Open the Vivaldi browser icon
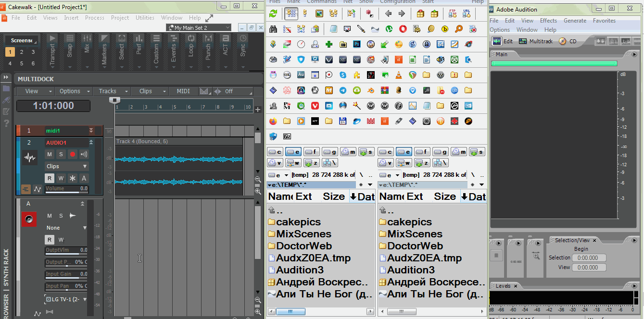644x319 pixels. (315, 106)
